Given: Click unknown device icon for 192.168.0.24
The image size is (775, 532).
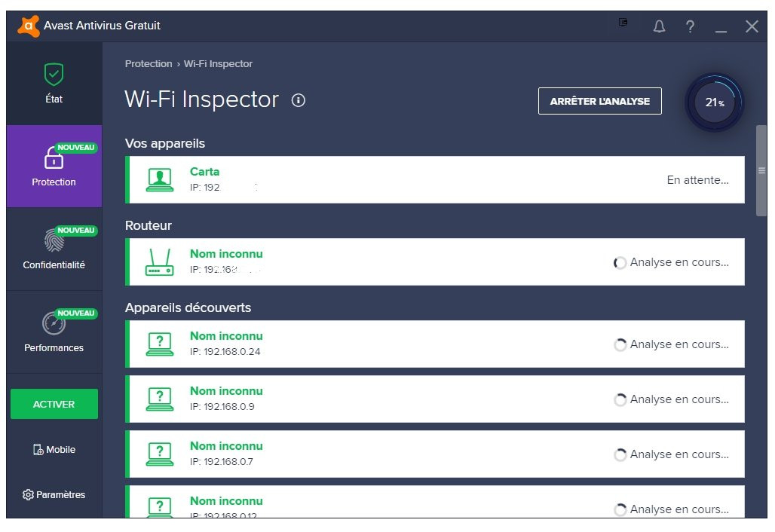Looking at the screenshot, I should pos(159,344).
